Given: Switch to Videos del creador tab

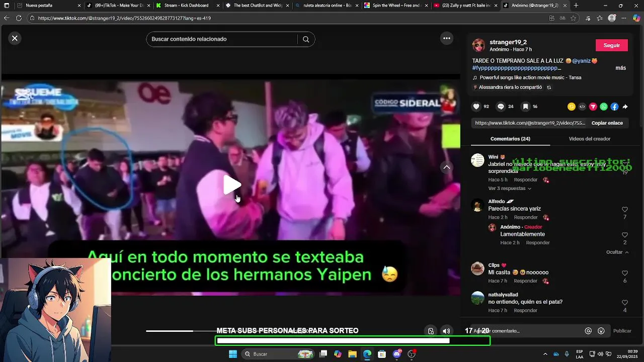Looking at the screenshot, I should click(589, 139).
